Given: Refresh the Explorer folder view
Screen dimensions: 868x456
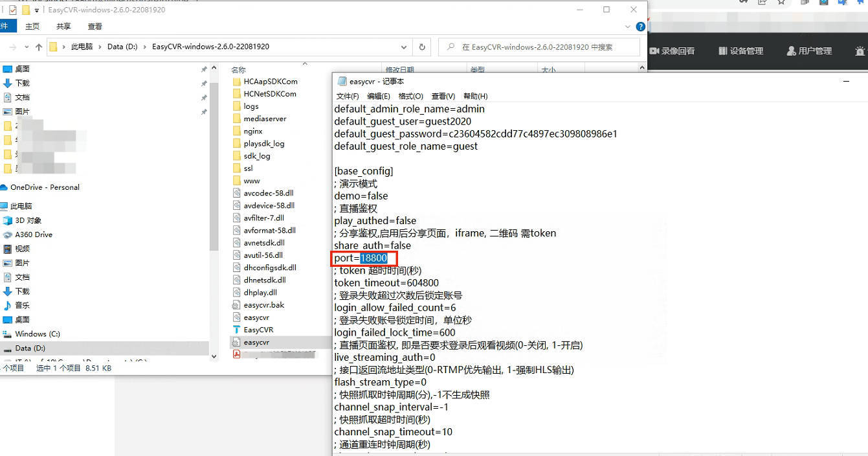Looking at the screenshot, I should coord(422,47).
